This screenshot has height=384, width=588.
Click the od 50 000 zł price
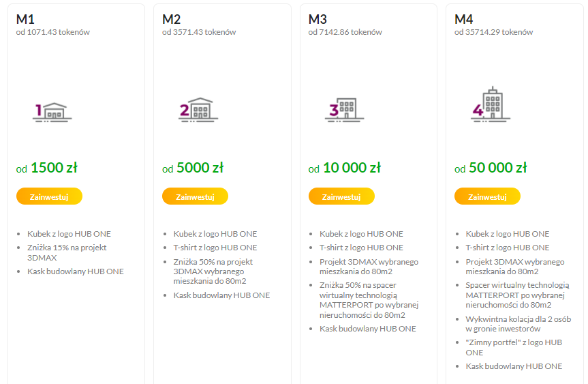tap(491, 168)
